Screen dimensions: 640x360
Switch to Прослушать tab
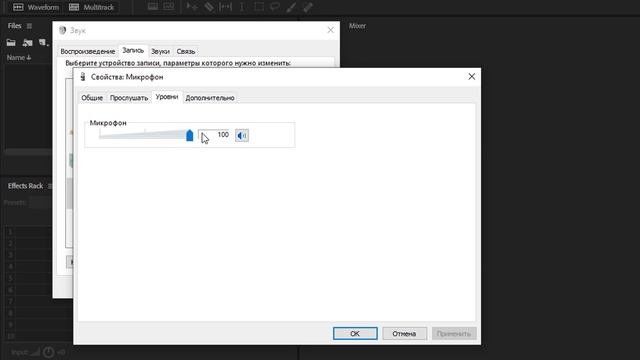click(x=129, y=98)
